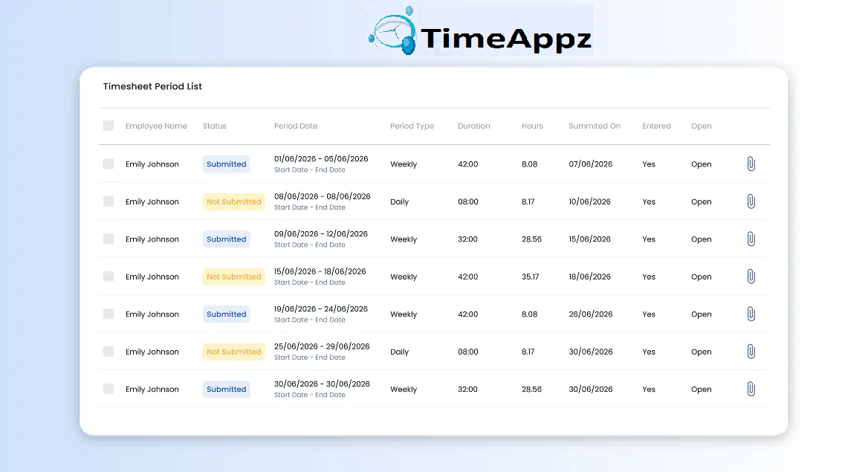
Task: Click the Status column header
Action: coord(215,126)
